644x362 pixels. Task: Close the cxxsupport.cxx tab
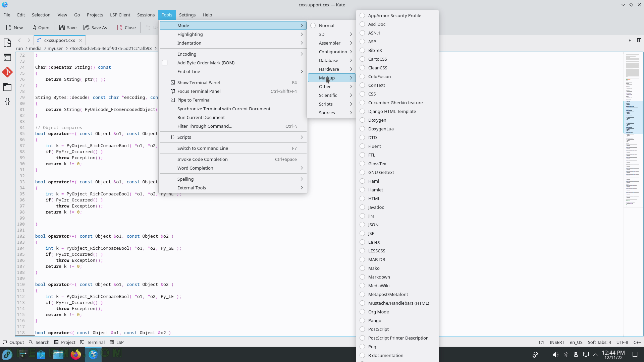[80, 40]
